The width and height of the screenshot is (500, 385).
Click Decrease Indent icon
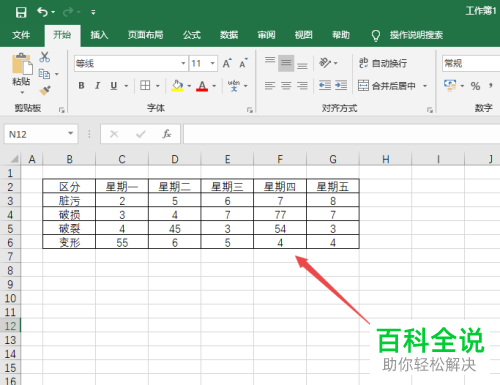(x=325, y=86)
